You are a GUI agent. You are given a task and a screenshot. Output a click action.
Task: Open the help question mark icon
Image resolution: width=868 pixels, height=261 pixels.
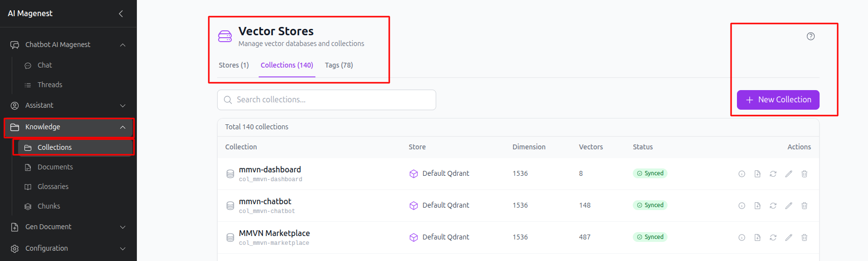click(x=811, y=36)
